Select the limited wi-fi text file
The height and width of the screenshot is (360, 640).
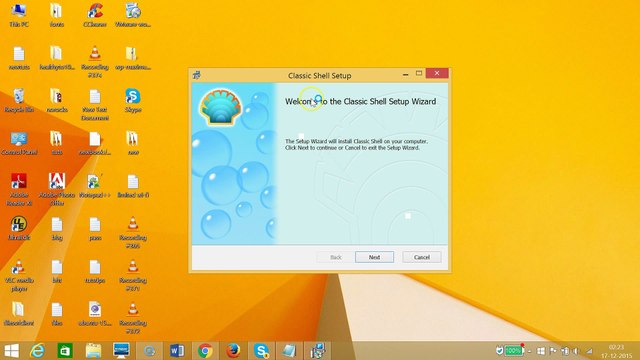(133, 186)
